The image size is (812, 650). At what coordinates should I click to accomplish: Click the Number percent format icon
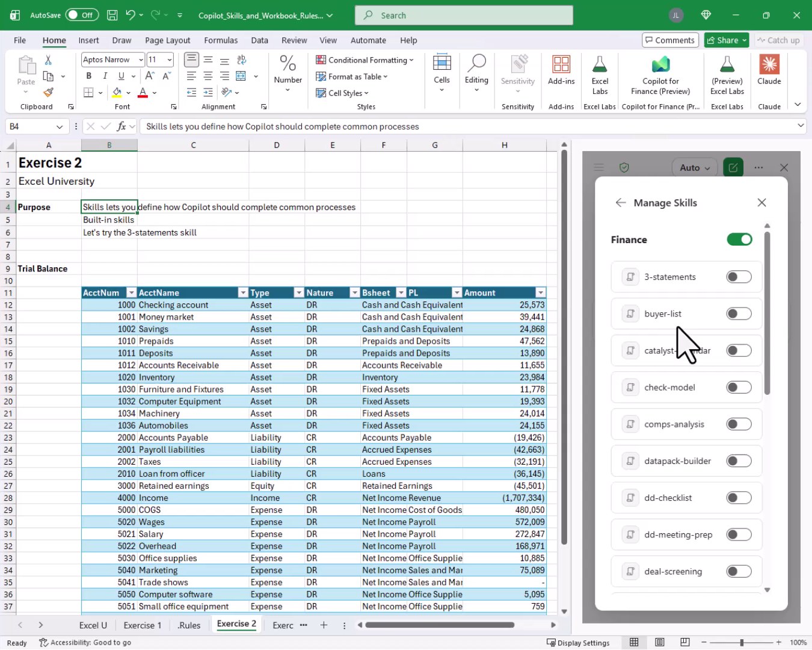[x=288, y=63]
